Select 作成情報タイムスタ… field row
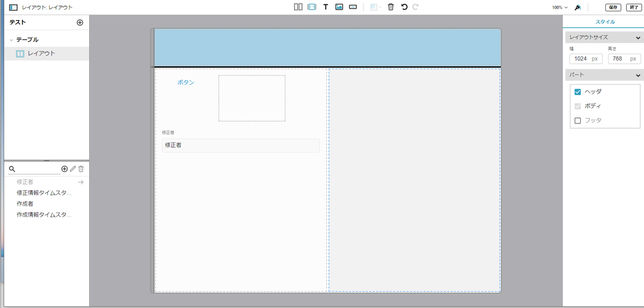This screenshot has height=308, width=644. coord(46,215)
